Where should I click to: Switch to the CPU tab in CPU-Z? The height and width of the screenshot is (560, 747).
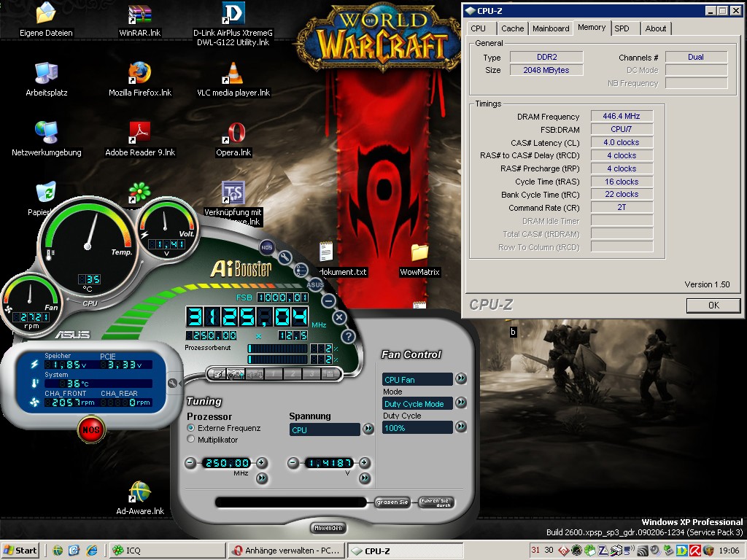click(x=479, y=28)
